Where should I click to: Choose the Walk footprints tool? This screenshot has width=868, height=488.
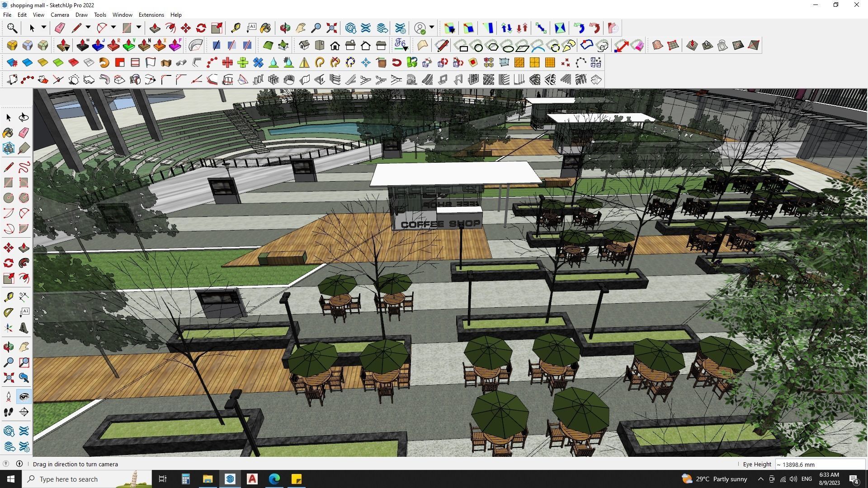(x=8, y=412)
